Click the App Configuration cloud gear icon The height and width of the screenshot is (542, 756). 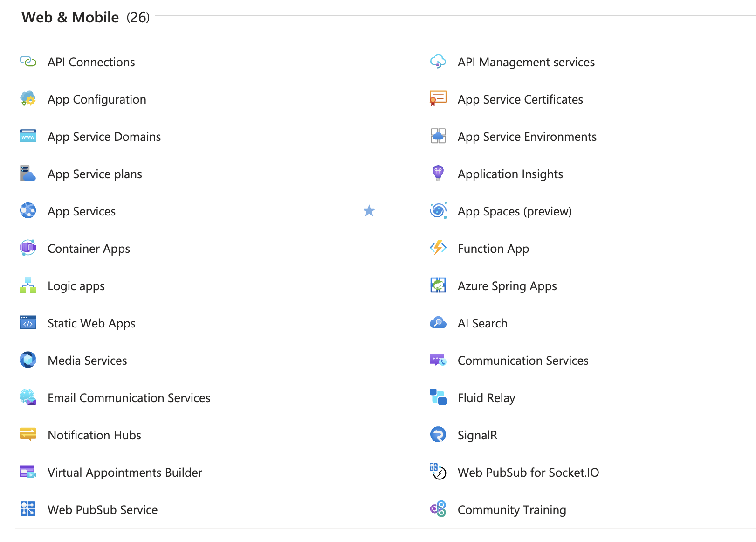click(x=28, y=99)
